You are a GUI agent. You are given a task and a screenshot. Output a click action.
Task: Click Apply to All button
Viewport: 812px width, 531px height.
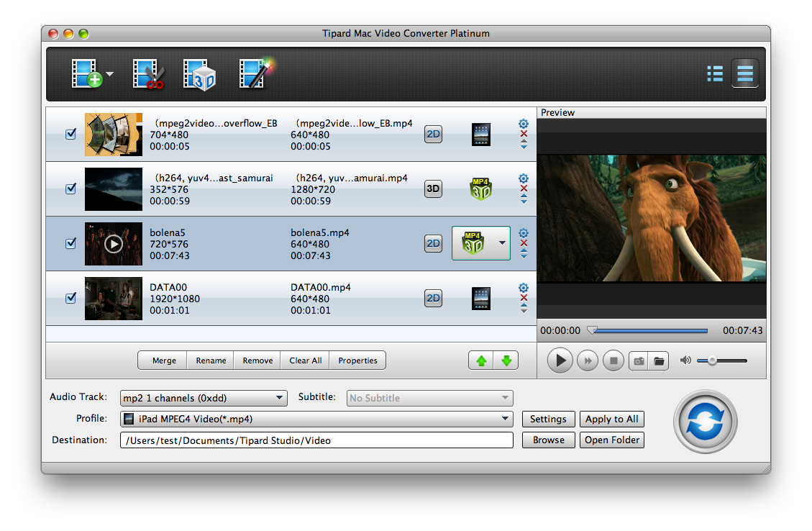(x=611, y=419)
